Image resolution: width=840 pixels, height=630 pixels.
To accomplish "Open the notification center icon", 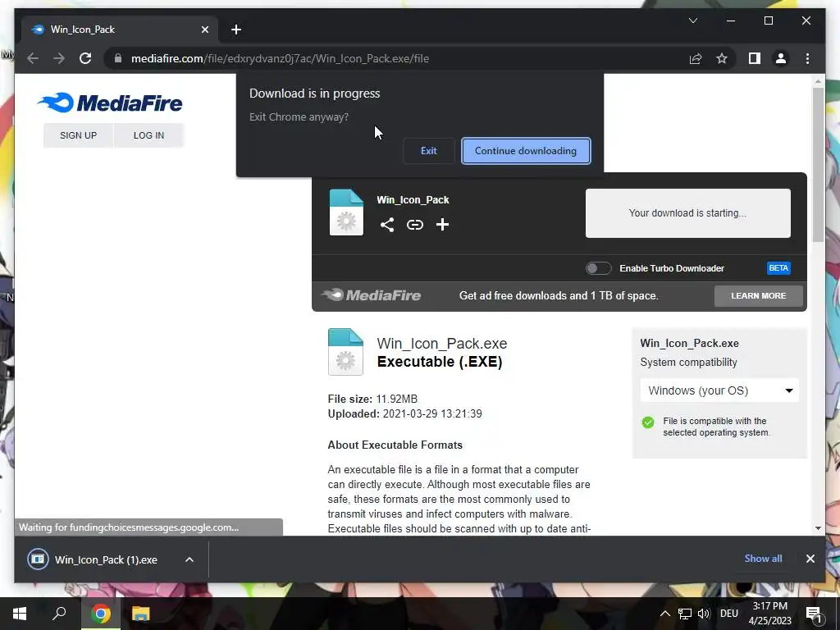I will [x=813, y=614].
